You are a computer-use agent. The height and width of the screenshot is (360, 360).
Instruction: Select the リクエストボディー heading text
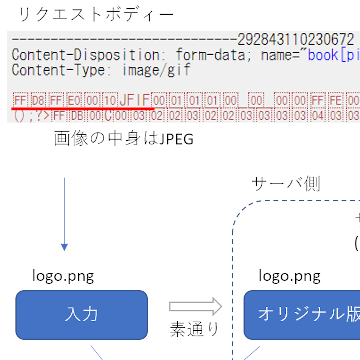pos(96,15)
